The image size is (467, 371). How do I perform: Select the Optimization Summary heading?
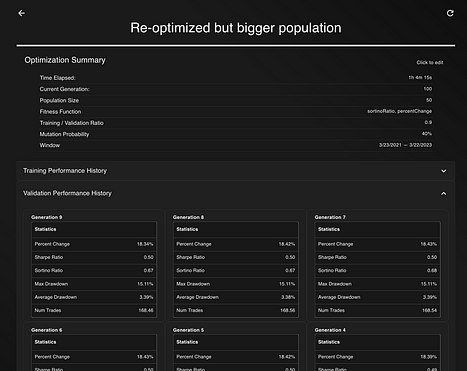tap(65, 60)
